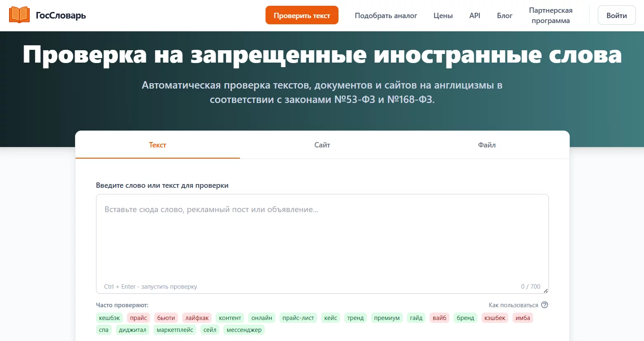The width and height of the screenshot is (644, 341).
Task: Open the Партнерская программа page
Action: [550, 16]
